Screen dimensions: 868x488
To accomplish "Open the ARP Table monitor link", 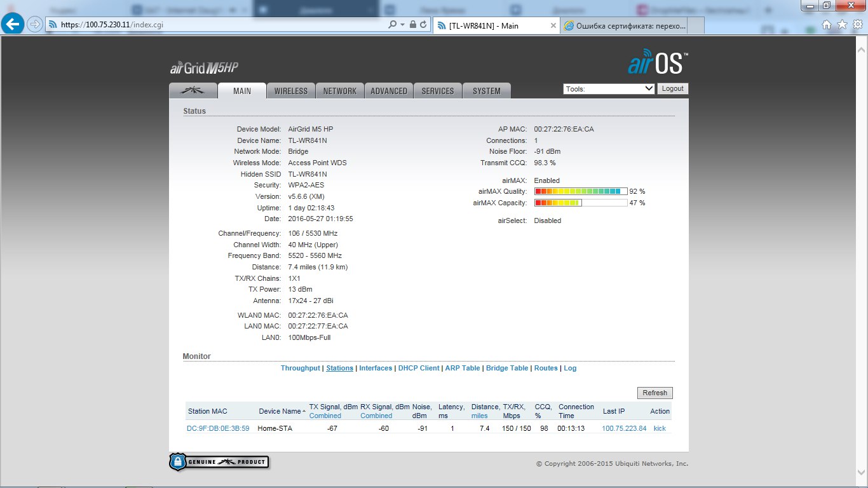I will pyautogui.click(x=463, y=368).
